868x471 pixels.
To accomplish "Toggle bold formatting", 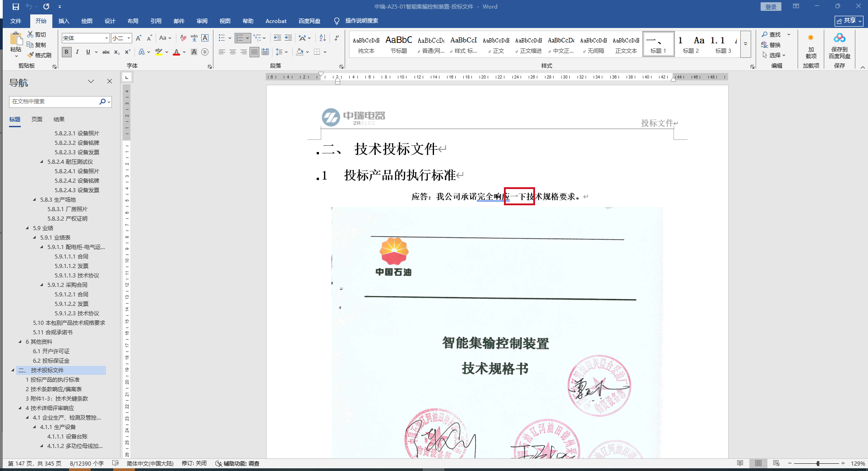I will pyautogui.click(x=66, y=52).
